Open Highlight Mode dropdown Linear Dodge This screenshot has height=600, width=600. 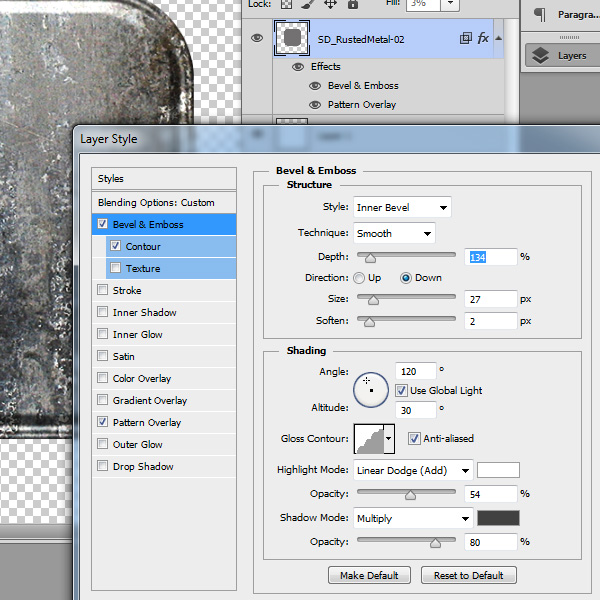tap(413, 470)
